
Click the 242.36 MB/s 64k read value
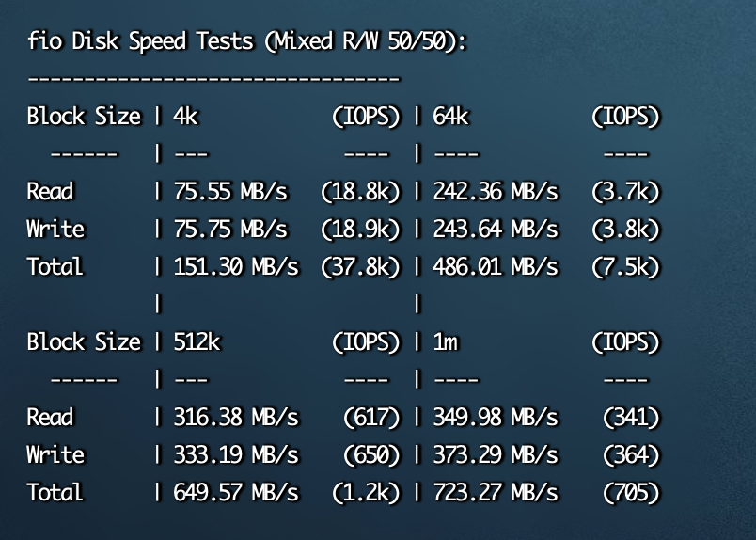496,192
